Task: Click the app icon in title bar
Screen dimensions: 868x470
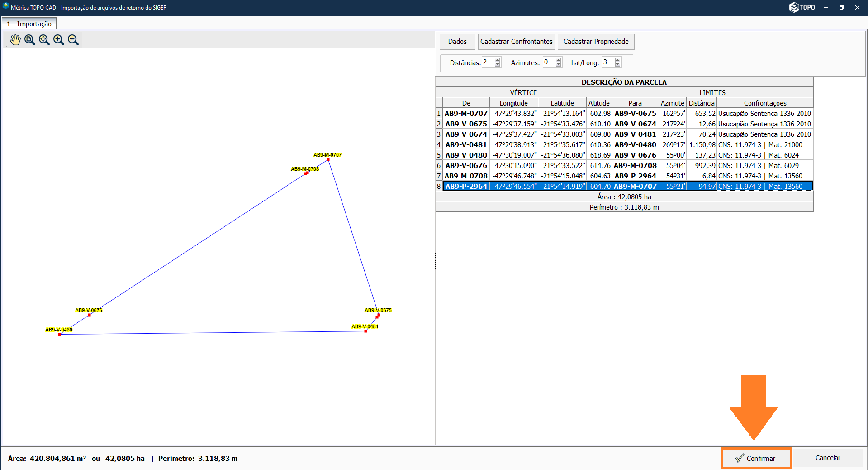Action: click(5, 6)
